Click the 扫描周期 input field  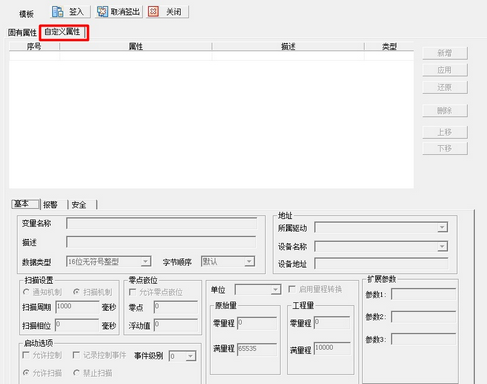78,307
